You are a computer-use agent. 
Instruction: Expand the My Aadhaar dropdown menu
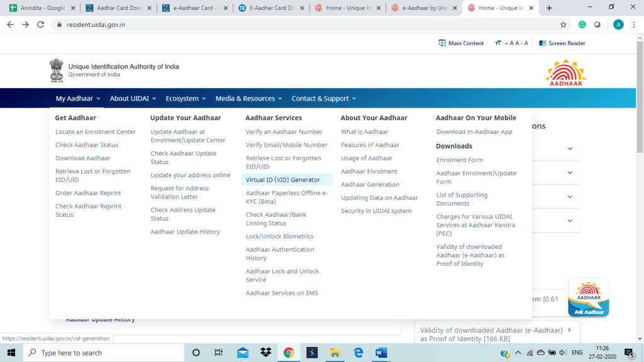point(77,99)
